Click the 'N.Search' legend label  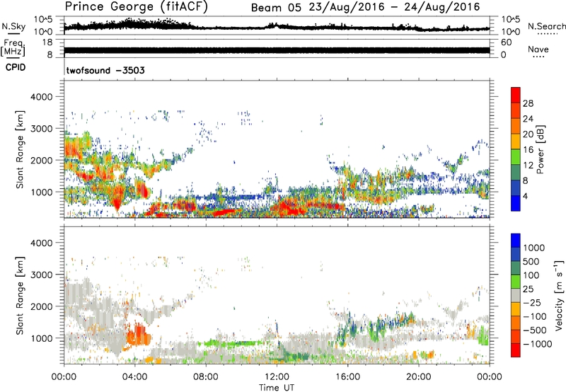coord(546,26)
